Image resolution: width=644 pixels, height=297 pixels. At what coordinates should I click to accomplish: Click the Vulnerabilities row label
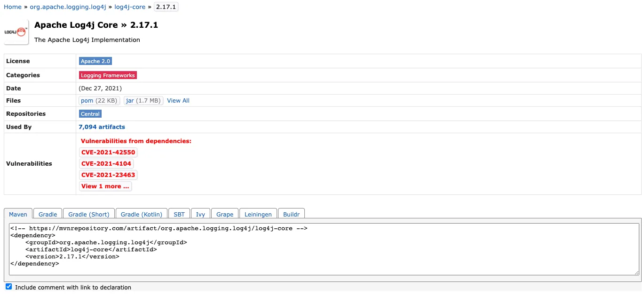pos(29,164)
